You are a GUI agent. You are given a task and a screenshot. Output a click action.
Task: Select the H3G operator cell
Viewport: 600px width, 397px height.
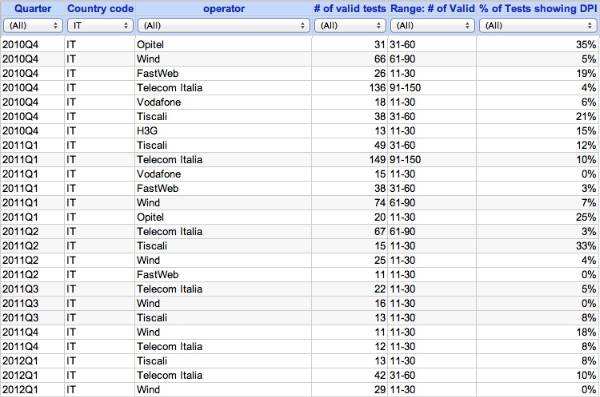point(223,131)
